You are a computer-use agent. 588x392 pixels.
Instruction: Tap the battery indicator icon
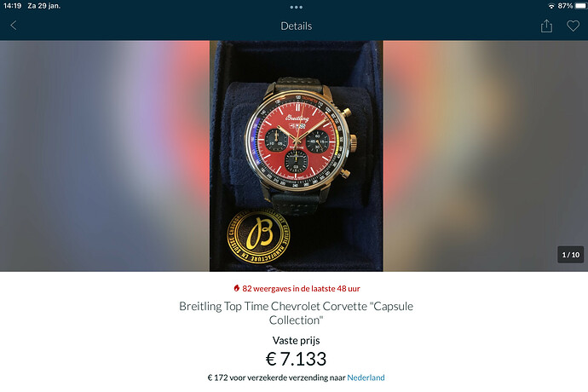(x=580, y=6)
